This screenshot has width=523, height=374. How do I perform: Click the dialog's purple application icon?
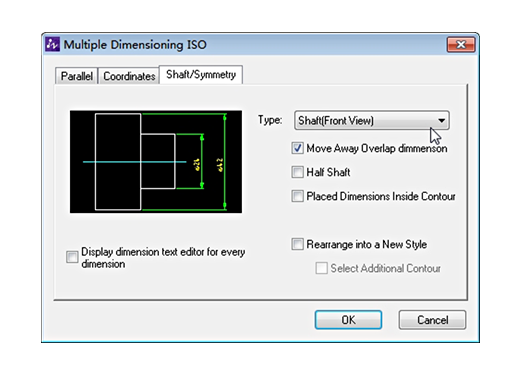(52, 44)
